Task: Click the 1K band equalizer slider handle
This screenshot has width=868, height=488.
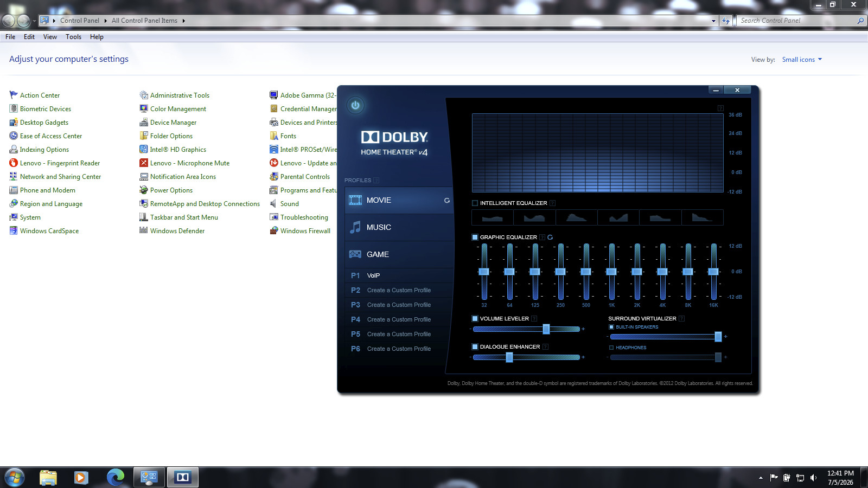Action: coord(611,272)
